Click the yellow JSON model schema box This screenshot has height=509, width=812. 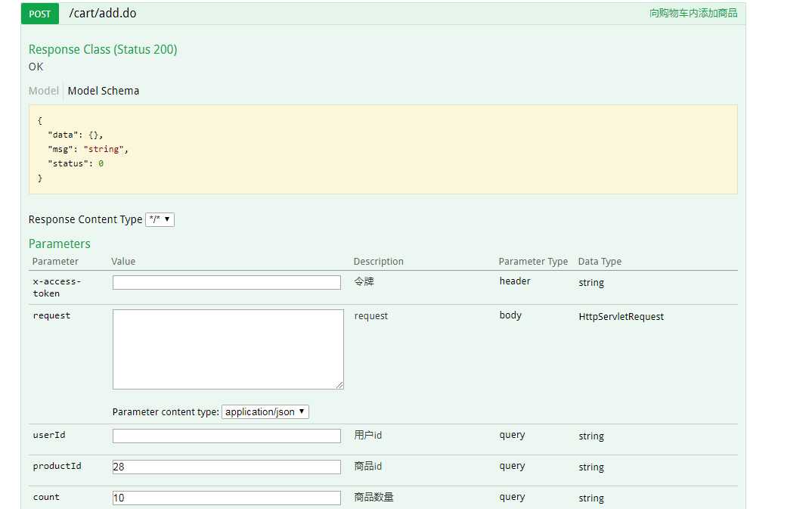383,150
